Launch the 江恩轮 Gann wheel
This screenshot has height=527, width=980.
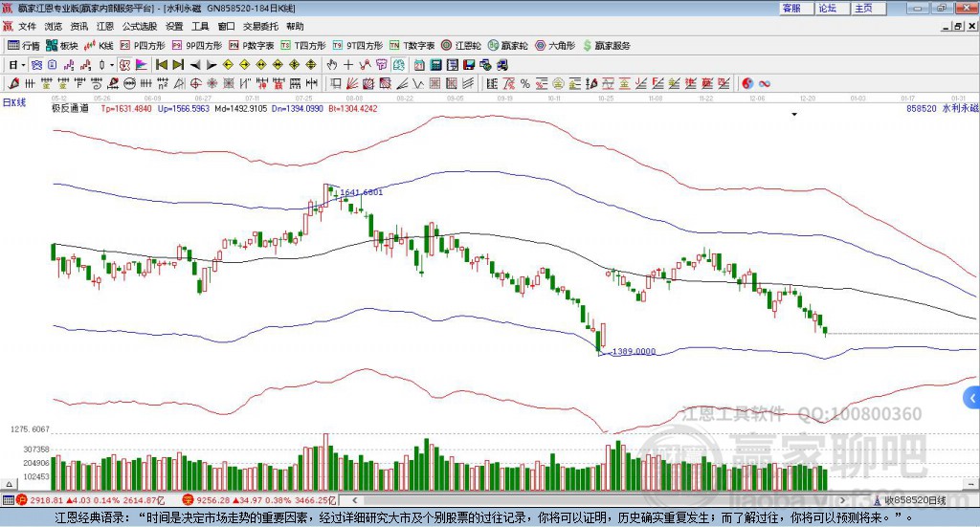click(x=461, y=46)
